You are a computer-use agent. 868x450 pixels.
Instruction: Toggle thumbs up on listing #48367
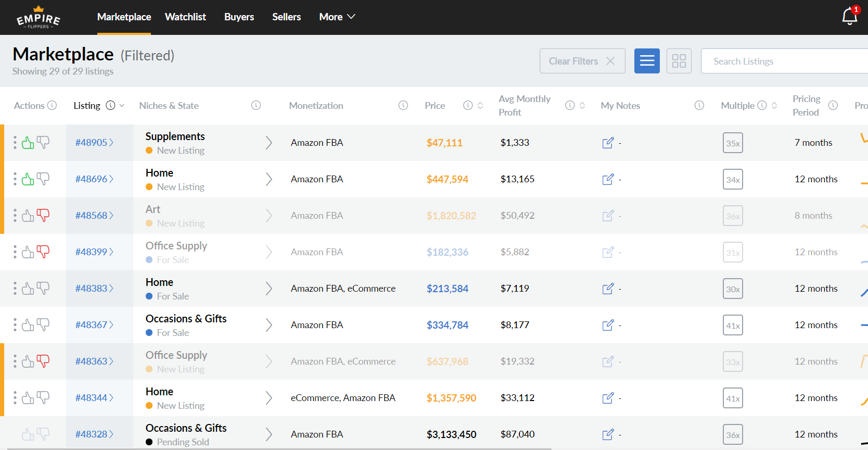click(x=28, y=325)
